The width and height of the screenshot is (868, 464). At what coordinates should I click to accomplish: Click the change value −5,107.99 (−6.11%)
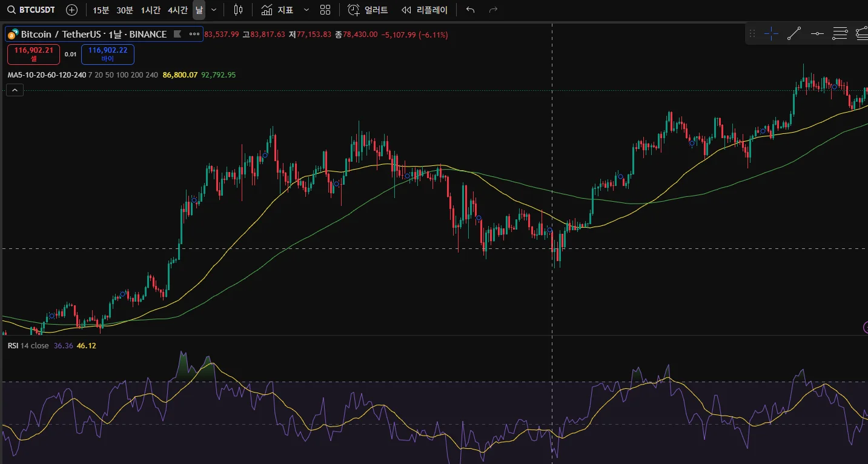pos(414,35)
